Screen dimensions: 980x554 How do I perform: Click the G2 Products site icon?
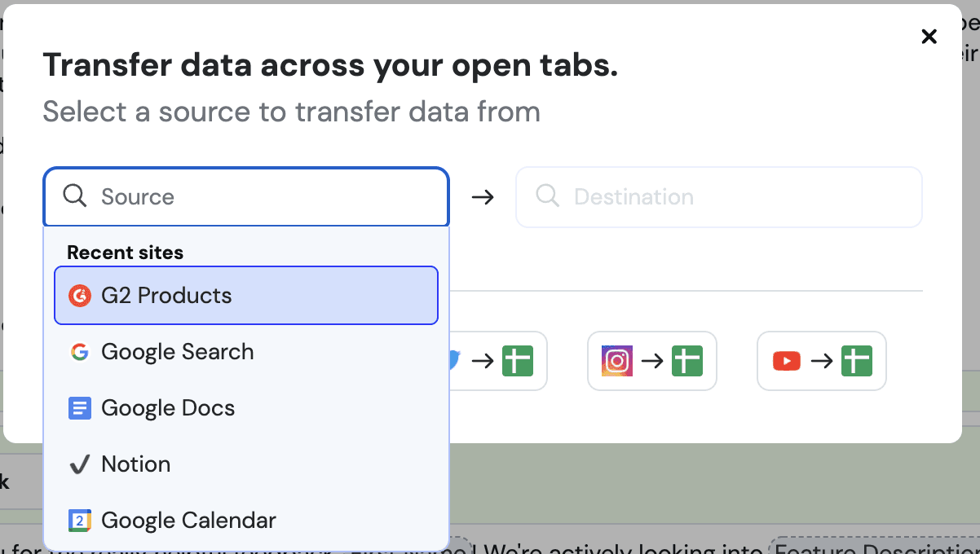[x=78, y=296]
